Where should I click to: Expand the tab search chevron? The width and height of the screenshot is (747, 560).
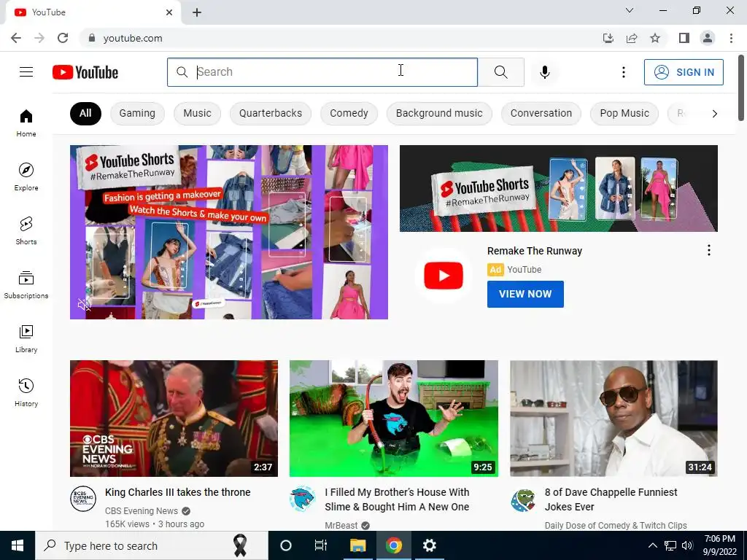(630, 10)
